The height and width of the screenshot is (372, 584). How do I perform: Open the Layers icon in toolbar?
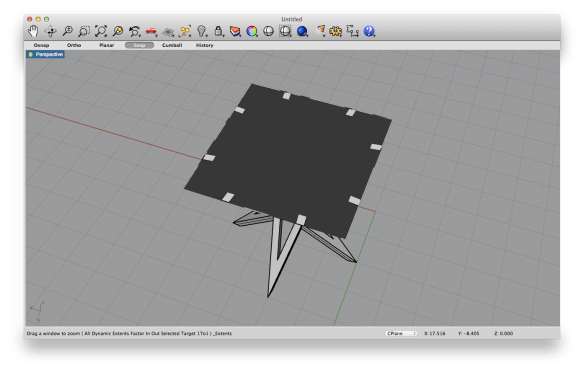tap(235, 31)
